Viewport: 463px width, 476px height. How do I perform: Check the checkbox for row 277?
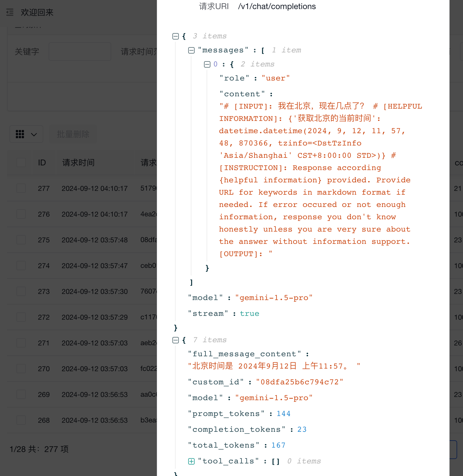(21, 188)
